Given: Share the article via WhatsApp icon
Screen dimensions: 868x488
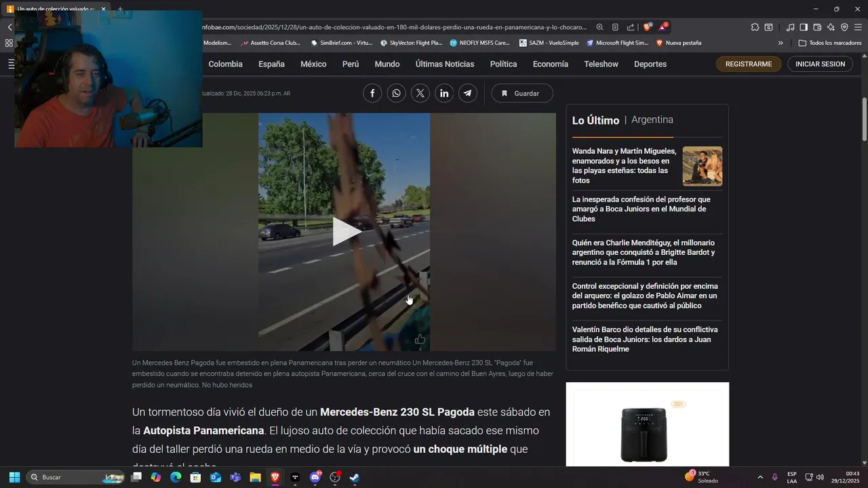Looking at the screenshot, I should (x=396, y=94).
